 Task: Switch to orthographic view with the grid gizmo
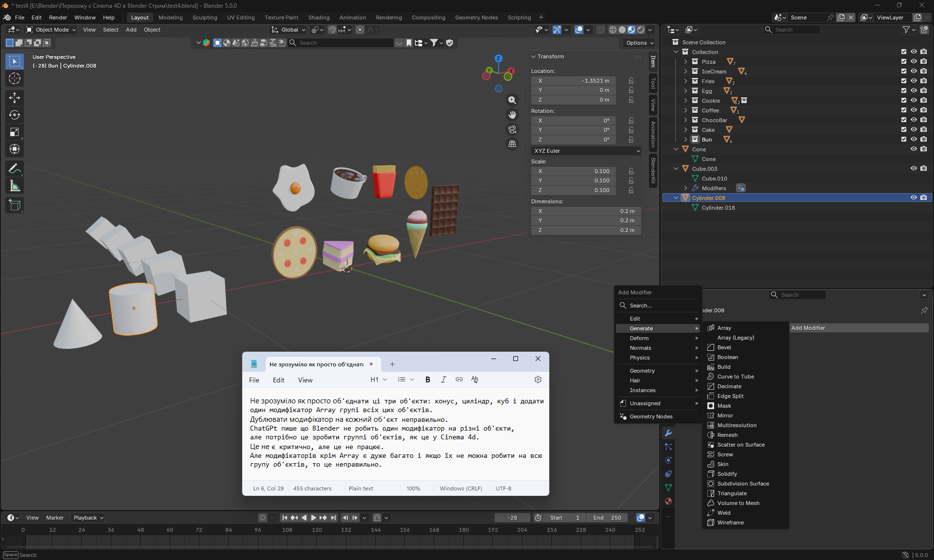pyautogui.click(x=512, y=144)
